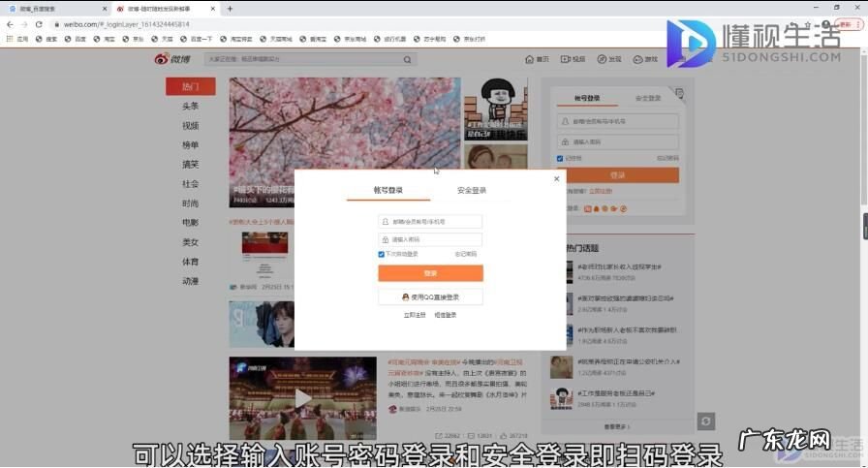This screenshot has width=868, height=468.
Task: Close the login popup dialog
Action: [x=556, y=179]
